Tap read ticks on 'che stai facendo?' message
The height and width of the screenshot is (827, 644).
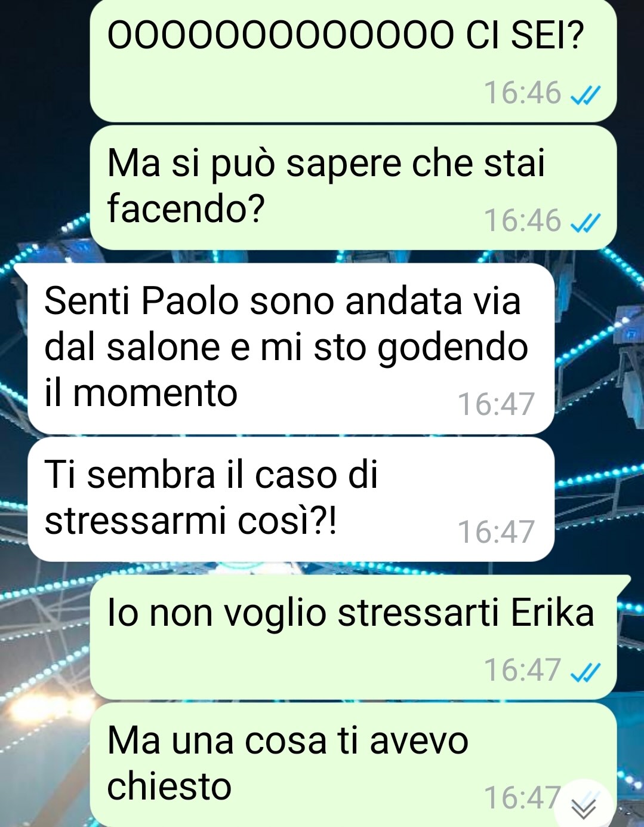click(x=586, y=222)
